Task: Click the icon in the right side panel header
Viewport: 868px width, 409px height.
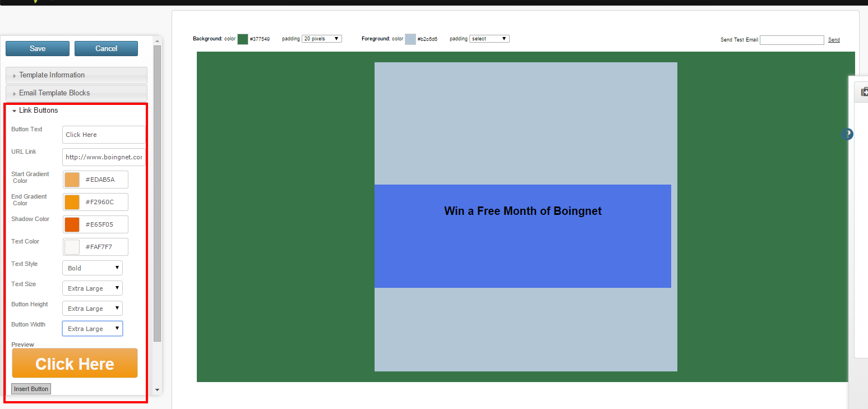Action: 864,92
